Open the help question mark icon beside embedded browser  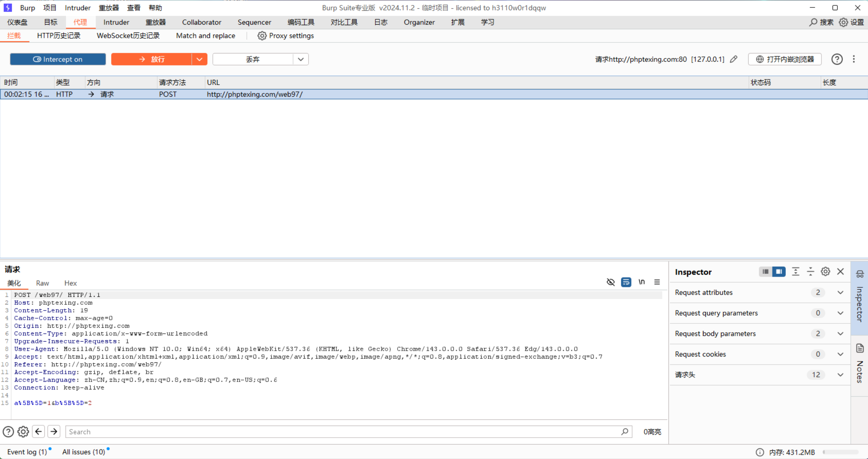[837, 59]
